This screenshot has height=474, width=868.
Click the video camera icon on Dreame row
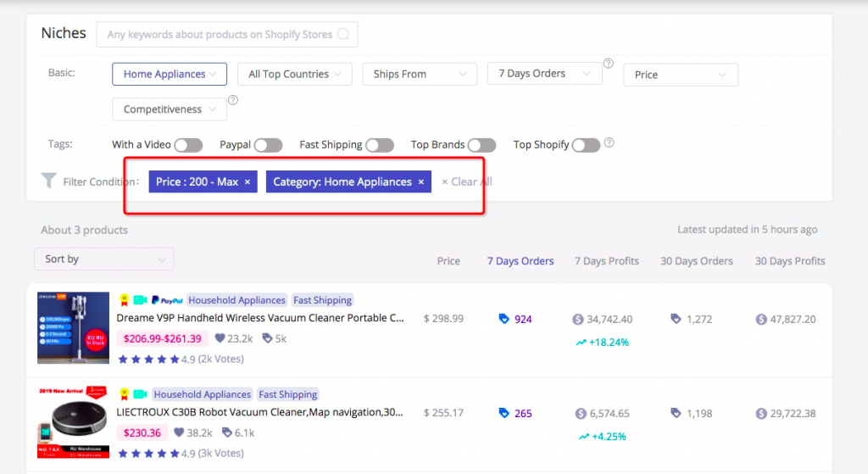[140, 300]
